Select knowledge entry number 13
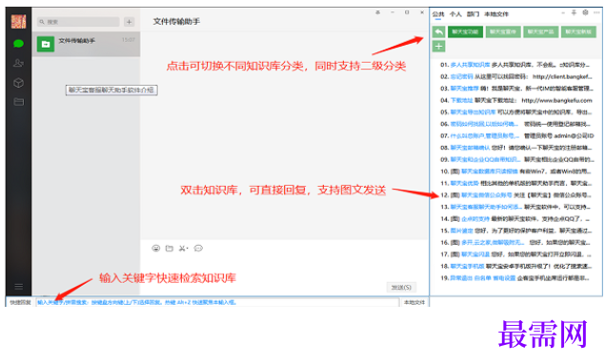Viewport: 605px width, 364px height. (516, 207)
